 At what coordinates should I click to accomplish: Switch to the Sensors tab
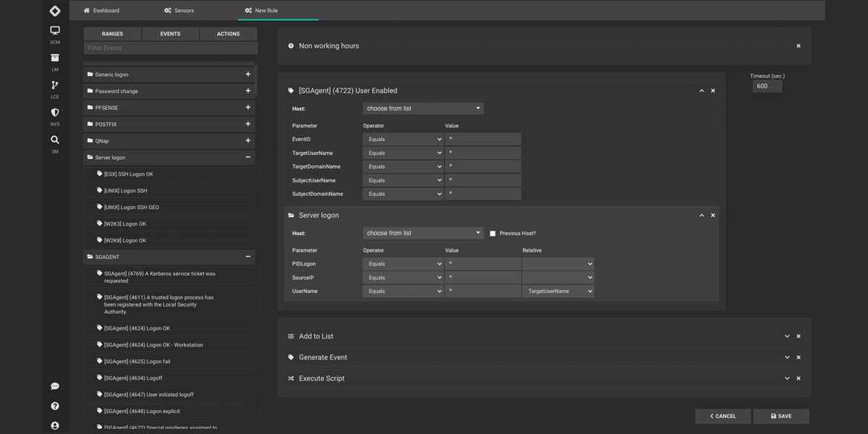click(x=179, y=11)
